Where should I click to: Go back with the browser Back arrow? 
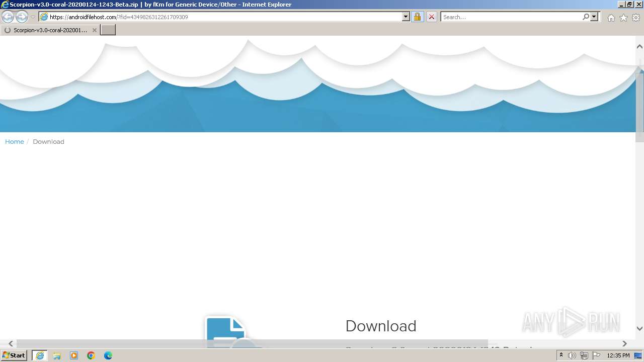point(8,17)
